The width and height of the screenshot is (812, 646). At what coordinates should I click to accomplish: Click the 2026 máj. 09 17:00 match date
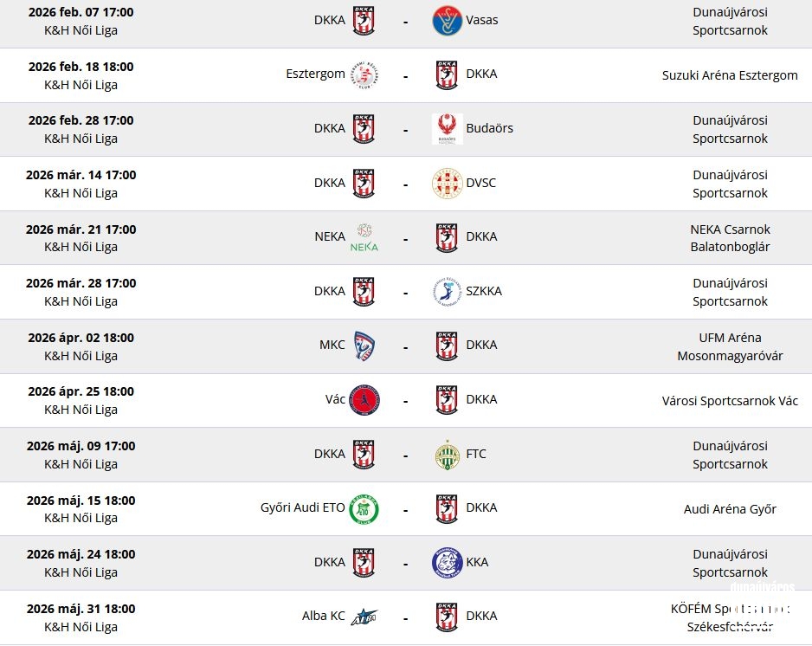click(81, 446)
